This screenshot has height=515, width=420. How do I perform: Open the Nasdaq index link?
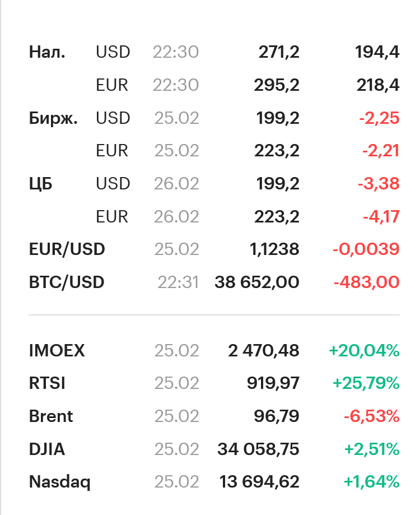(59, 482)
